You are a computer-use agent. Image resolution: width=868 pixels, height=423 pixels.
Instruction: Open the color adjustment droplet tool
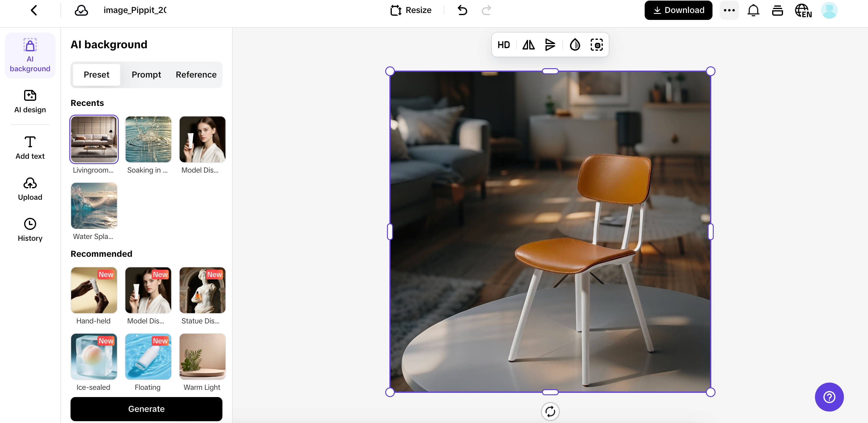tap(574, 45)
